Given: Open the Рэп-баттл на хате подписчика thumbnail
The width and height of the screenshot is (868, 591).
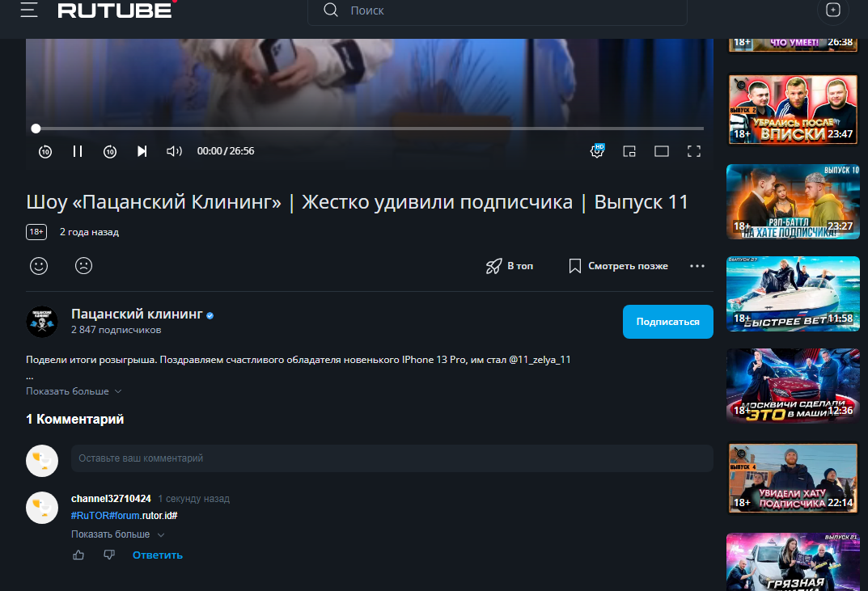Looking at the screenshot, I should (793, 202).
